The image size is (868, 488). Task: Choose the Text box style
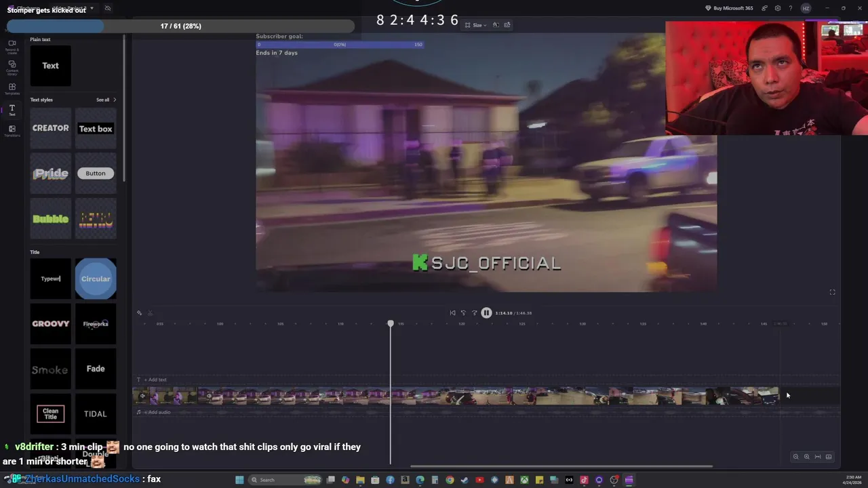pos(96,128)
